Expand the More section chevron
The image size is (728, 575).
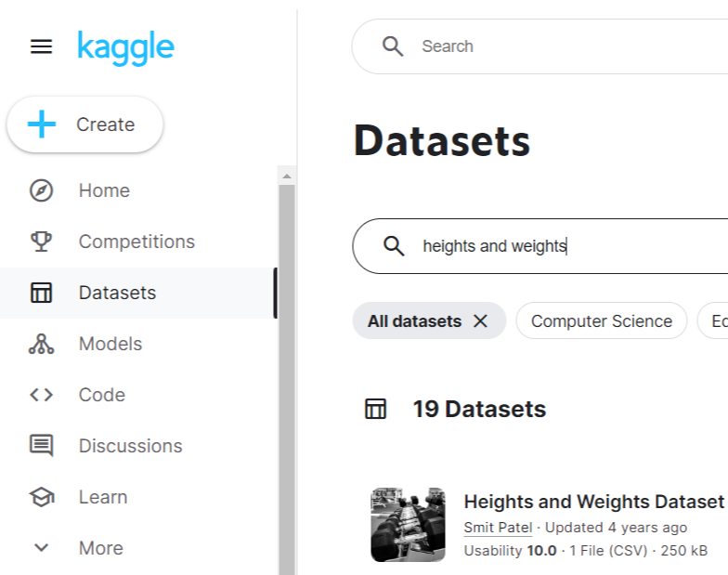click(x=41, y=548)
